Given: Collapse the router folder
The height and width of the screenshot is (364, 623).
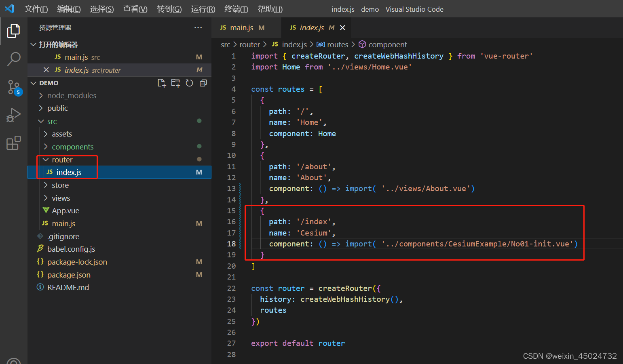Looking at the screenshot, I should [46, 160].
